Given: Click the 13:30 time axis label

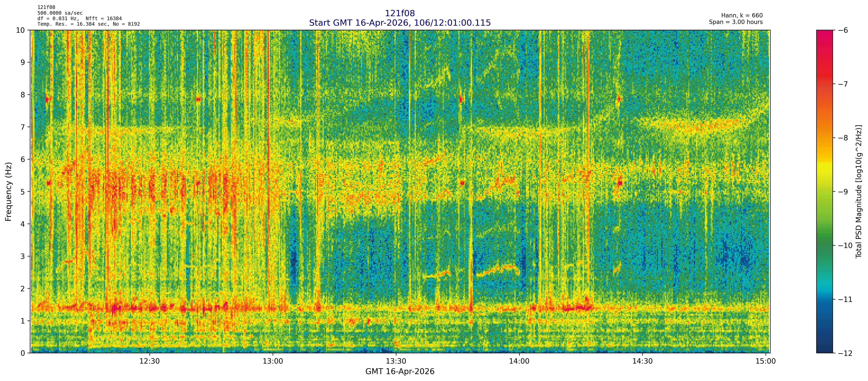Looking at the screenshot, I should click(x=396, y=362).
